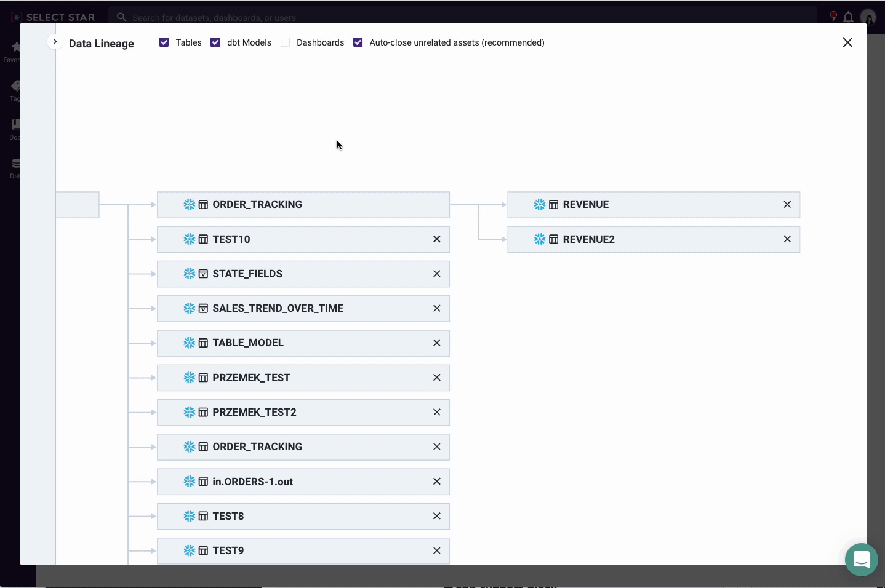
Task: Close the STATE_FIELDS lineage node
Action: 436,274
